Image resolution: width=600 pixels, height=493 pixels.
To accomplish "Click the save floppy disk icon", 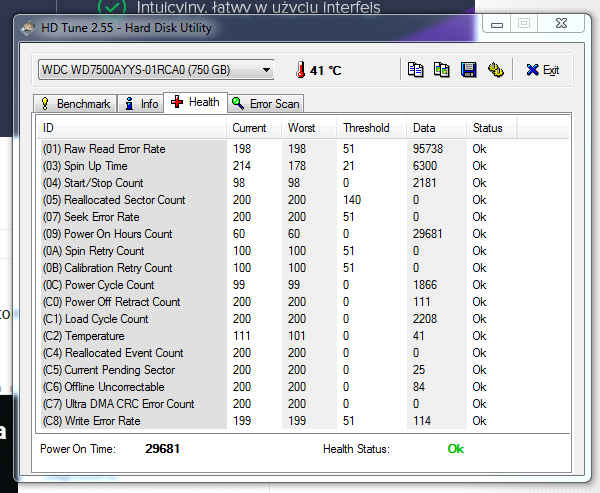I will point(468,70).
